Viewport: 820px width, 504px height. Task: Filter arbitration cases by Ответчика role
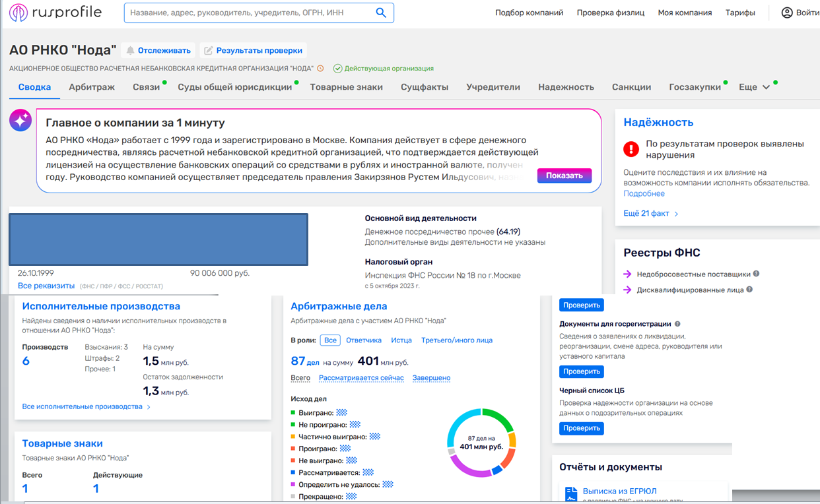364,340
